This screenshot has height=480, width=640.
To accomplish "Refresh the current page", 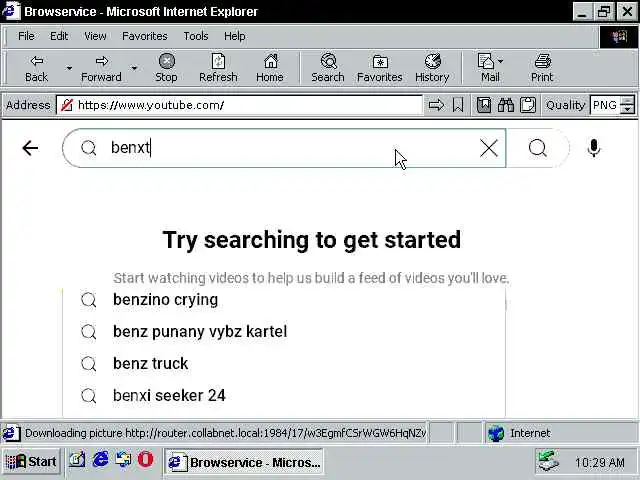I will click(x=218, y=68).
